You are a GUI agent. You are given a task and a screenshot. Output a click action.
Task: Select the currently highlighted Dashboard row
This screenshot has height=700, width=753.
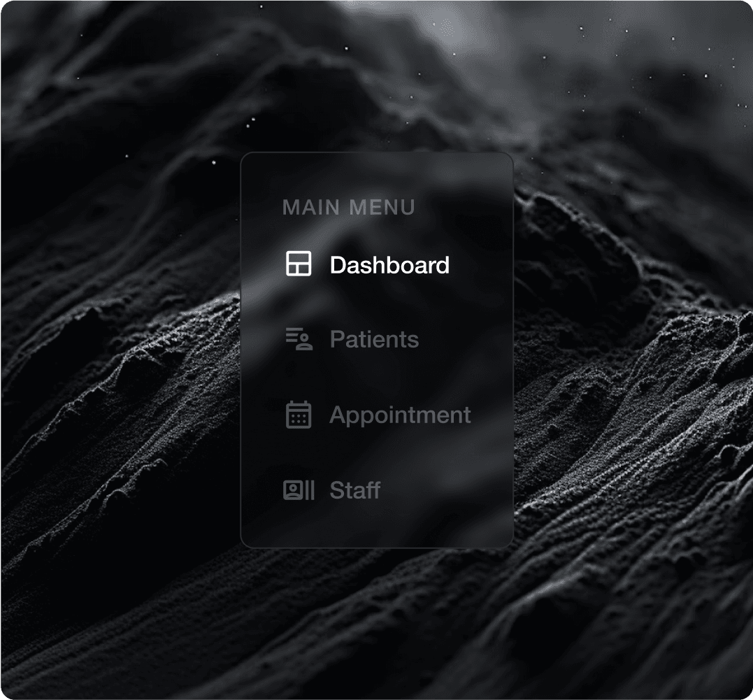point(371,265)
